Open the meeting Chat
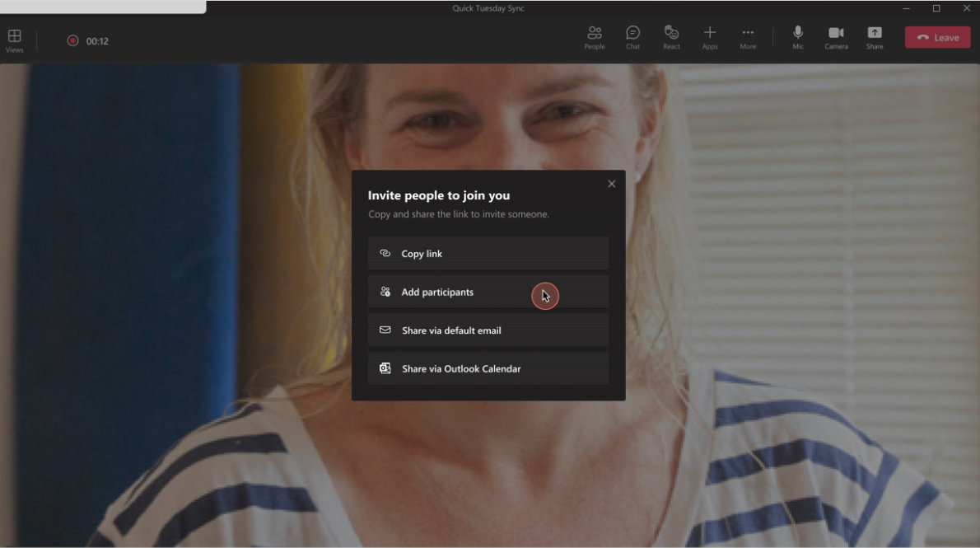This screenshot has height=548, width=980. (632, 38)
